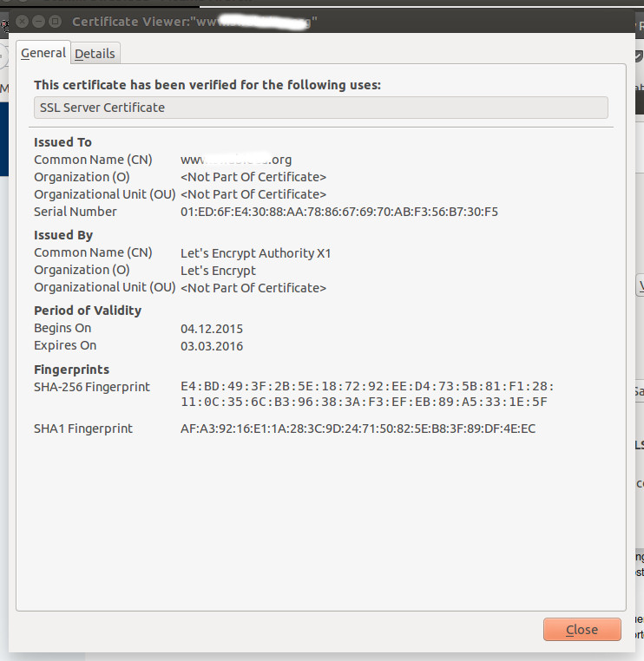This screenshot has height=661, width=644.
Task: Click the first SHA-256 fingerprint line
Action: (x=366, y=387)
